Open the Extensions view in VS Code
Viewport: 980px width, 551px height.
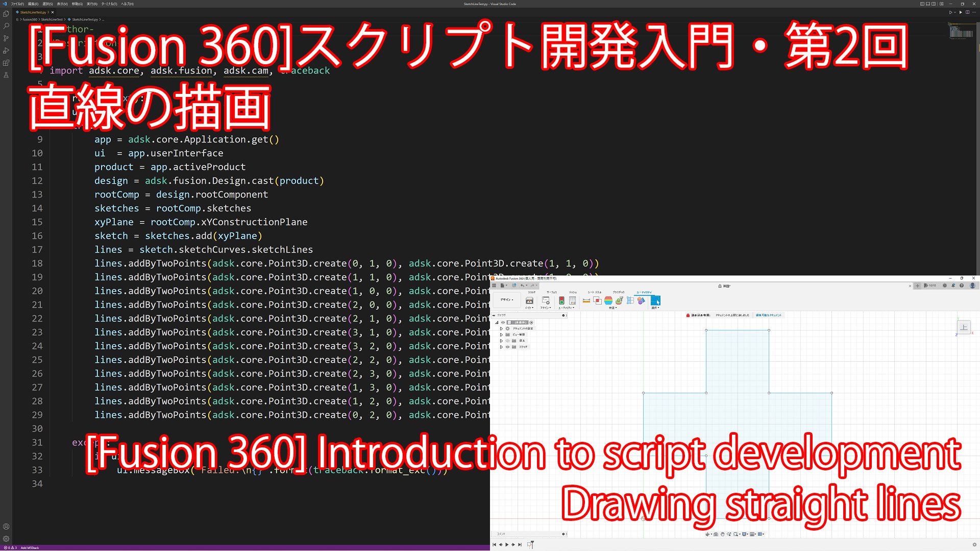pyautogui.click(x=6, y=63)
